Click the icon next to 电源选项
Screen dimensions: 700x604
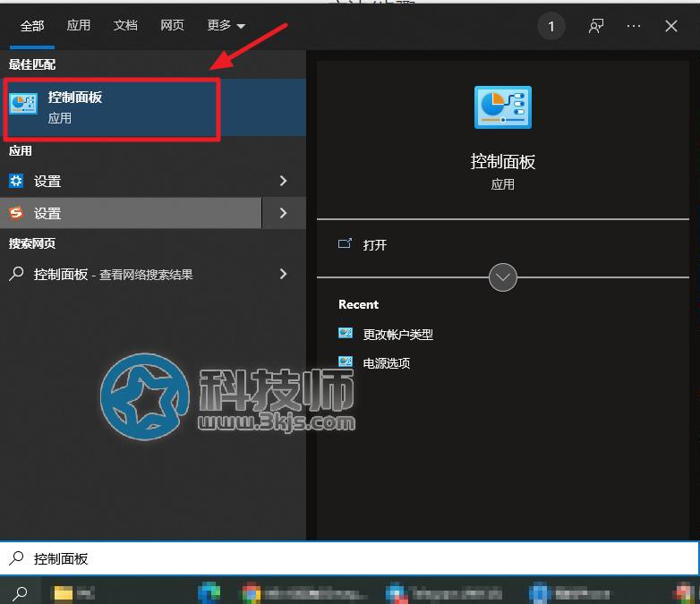coord(346,362)
